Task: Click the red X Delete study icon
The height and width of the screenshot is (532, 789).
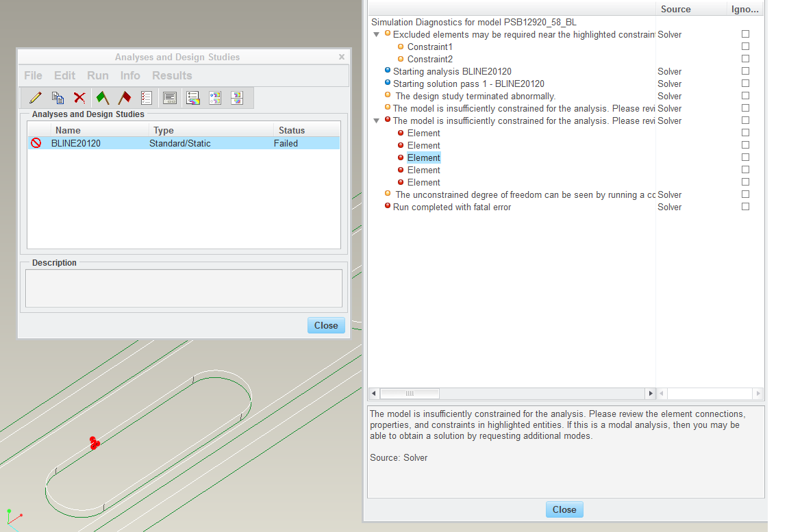Action: (79, 97)
